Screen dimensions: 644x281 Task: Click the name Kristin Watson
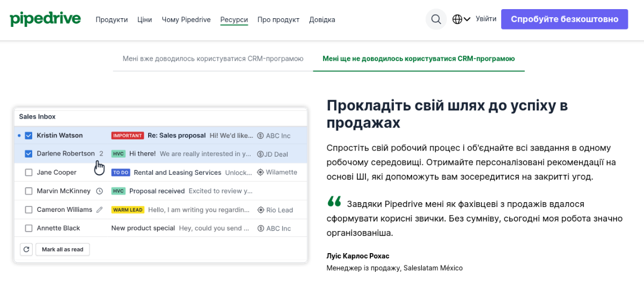(x=60, y=135)
